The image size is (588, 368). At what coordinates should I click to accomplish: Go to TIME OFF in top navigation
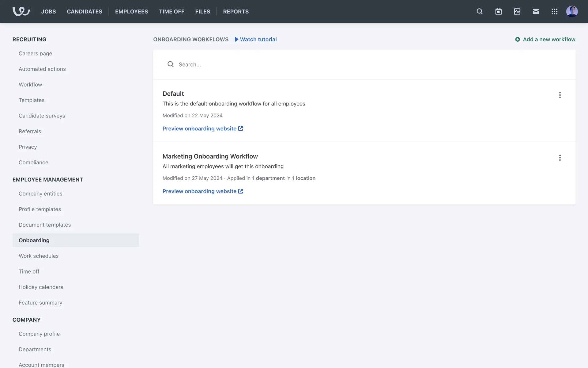click(x=171, y=11)
